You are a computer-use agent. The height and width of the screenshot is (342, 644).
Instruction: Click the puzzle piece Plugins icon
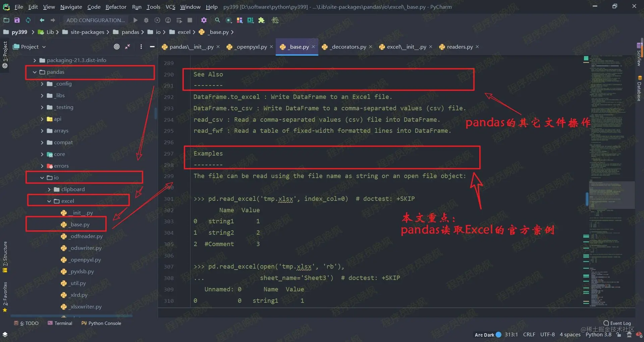[x=261, y=20]
